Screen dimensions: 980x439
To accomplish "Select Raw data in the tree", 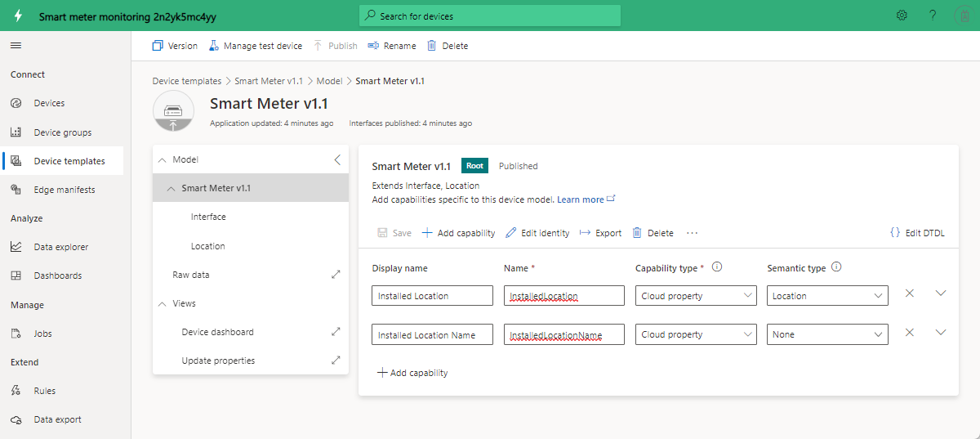I will pyautogui.click(x=191, y=275).
